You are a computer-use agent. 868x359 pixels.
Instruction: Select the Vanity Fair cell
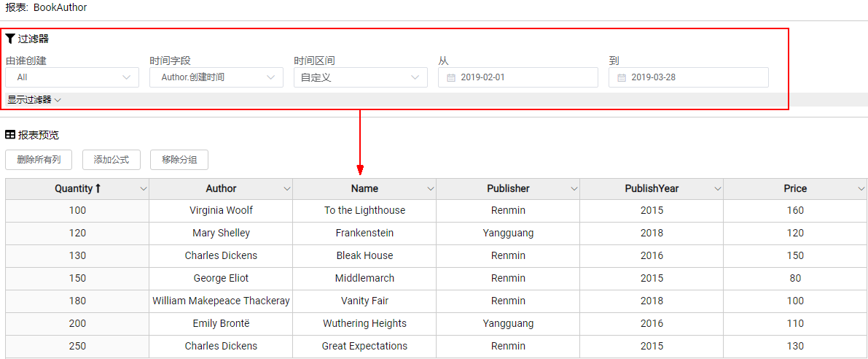[365, 301]
